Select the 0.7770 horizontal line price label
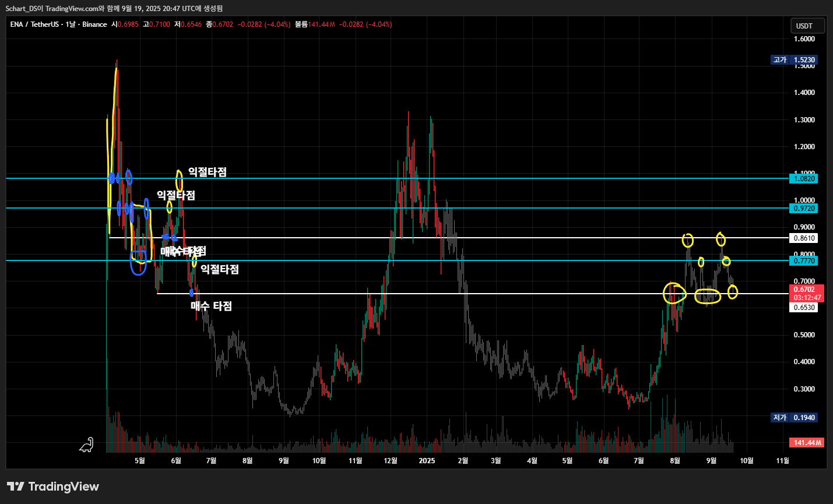The width and height of the screenshot is (833, 504). (804, 261)
